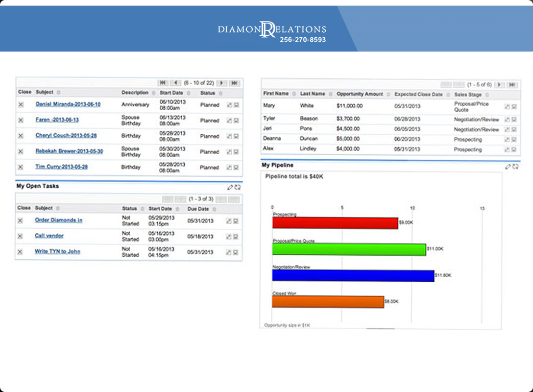
Task: Close the Faren -2013-06-13 record
Action: pos(21,120)
